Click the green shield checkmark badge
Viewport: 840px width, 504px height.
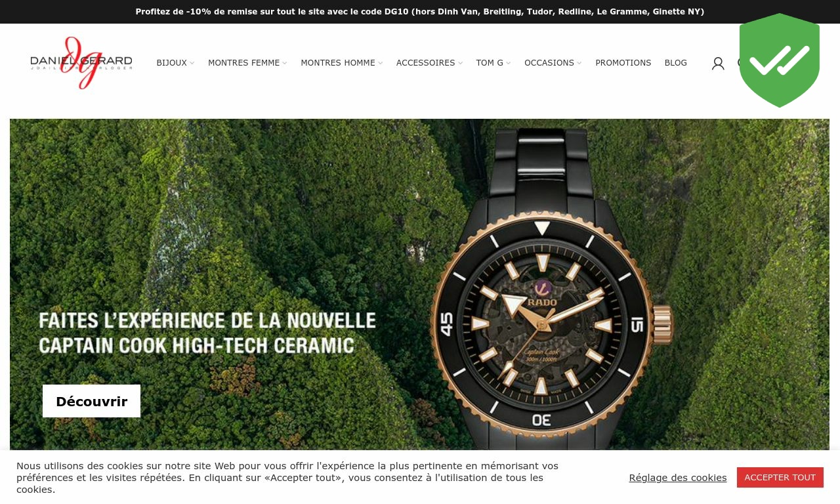pyautogui.click(x=780, y=60)
